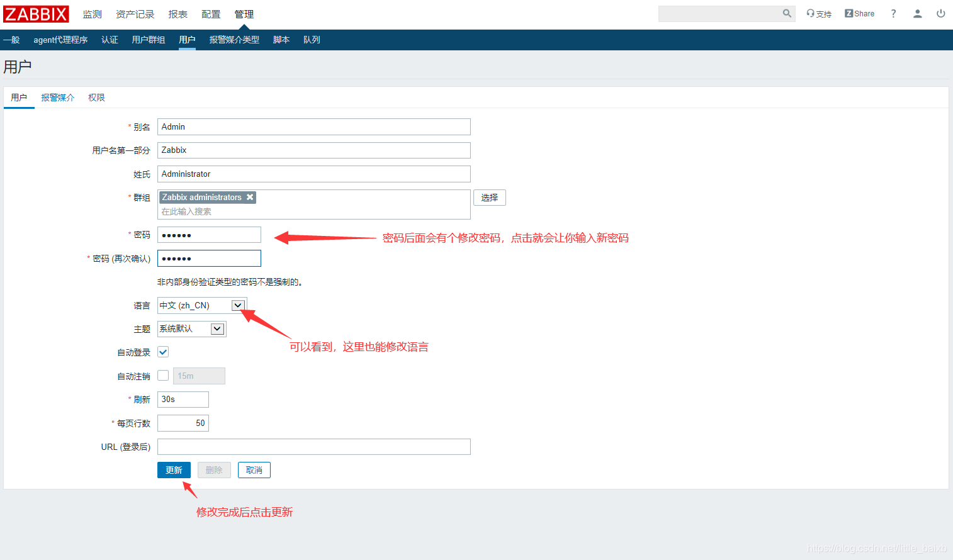The height and width of the screenshot is (560, 953).
Task: Click the search magnifier icon
Action: (787, 13)
